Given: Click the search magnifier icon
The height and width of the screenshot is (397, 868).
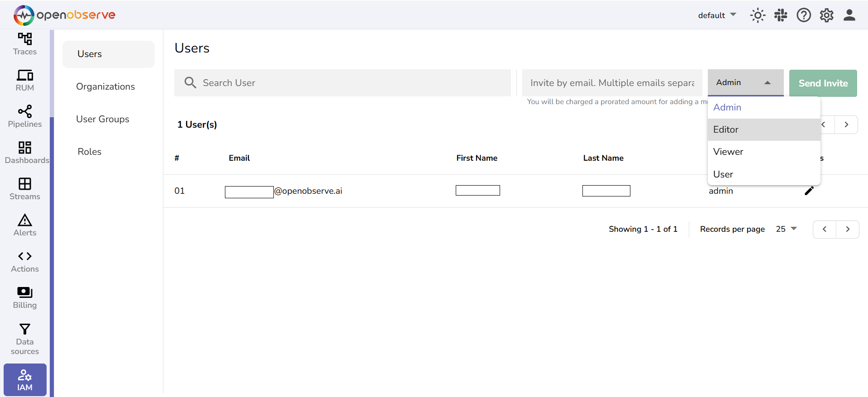Looking at the screenshot, I should pos(190,82).
